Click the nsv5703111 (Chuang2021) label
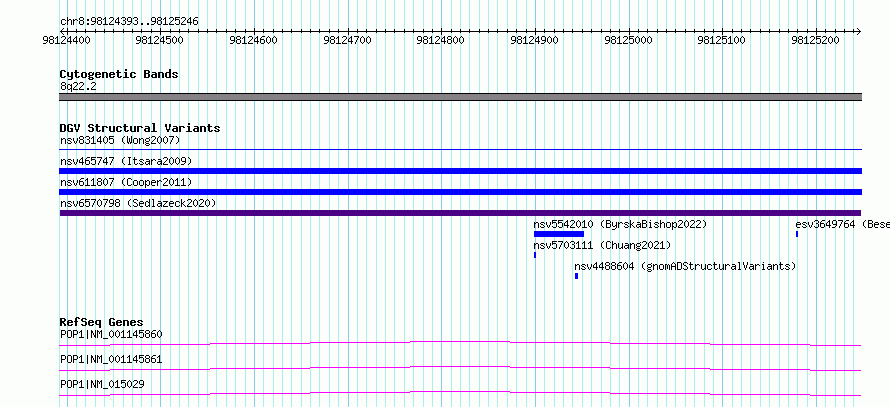Image resolution: width=890 pixels, height=407 pixels. click(602, 245)
